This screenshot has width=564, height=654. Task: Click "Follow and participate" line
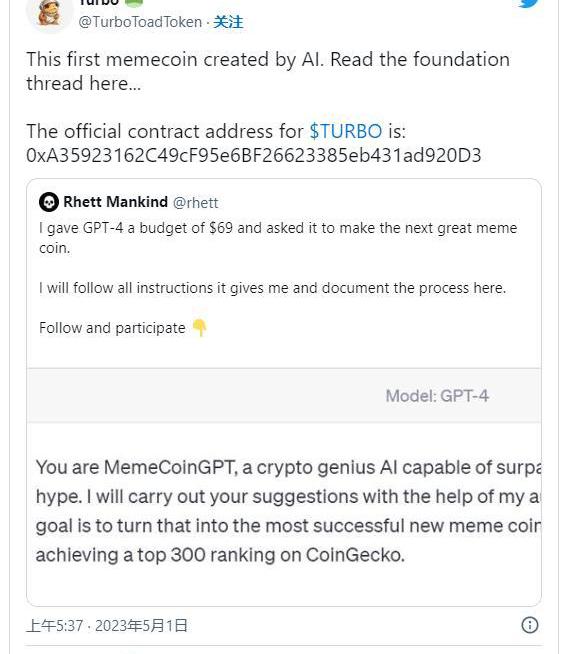[x=112, y=328]
